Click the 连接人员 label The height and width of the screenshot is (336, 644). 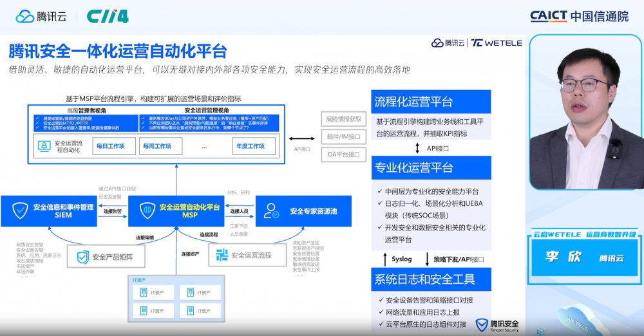pyautogui.click(x=239, y=211)
